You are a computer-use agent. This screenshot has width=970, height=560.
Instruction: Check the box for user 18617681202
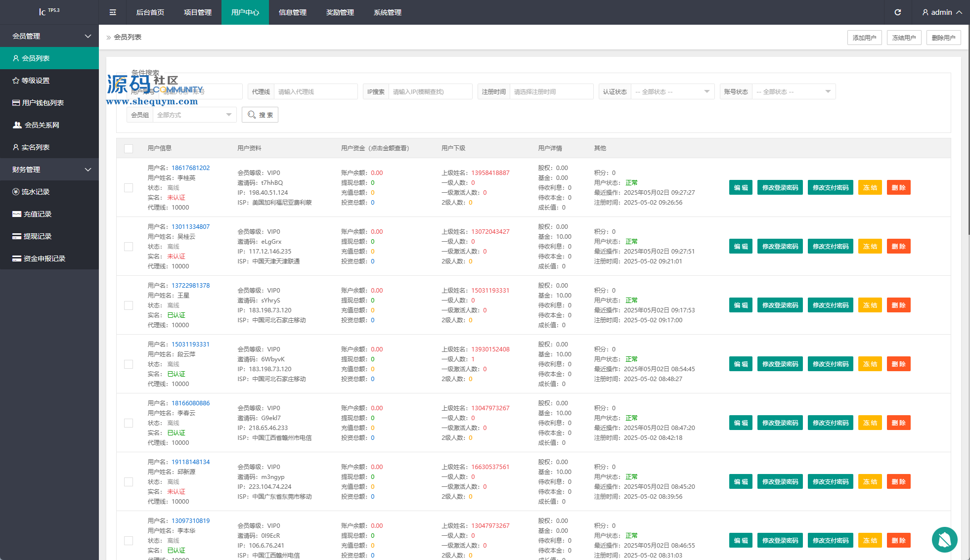(129, 188)
